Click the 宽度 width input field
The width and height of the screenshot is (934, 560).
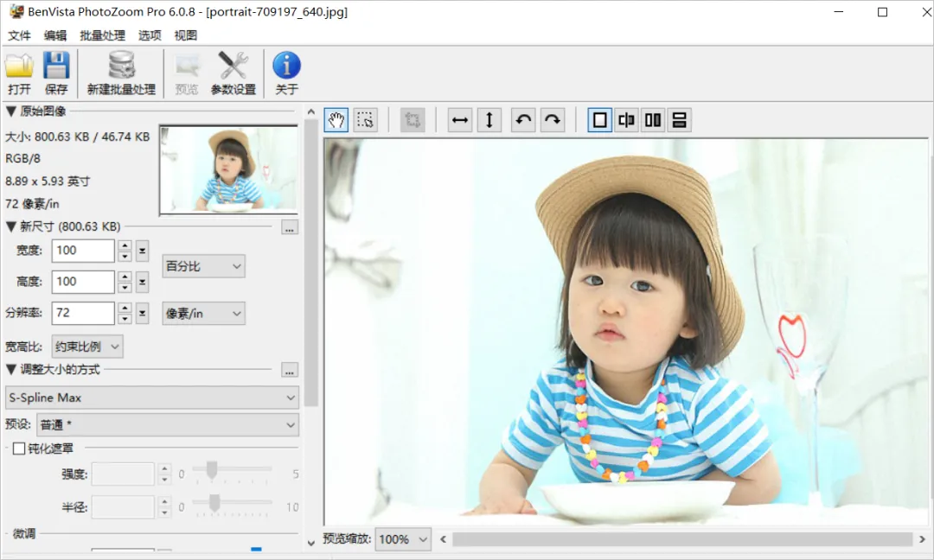[83, 251]
